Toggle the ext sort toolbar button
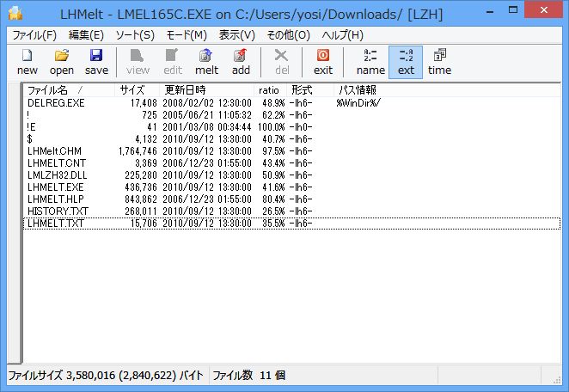This screenshot has width=569, height=392. pyautogui.click(x=406, y=62)
